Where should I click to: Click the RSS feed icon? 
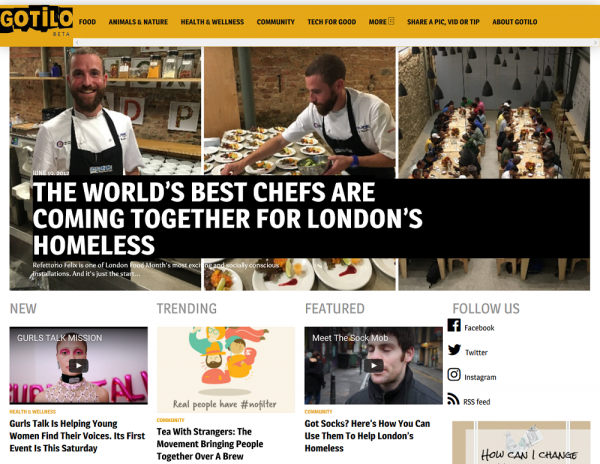[x=453, y=399]
